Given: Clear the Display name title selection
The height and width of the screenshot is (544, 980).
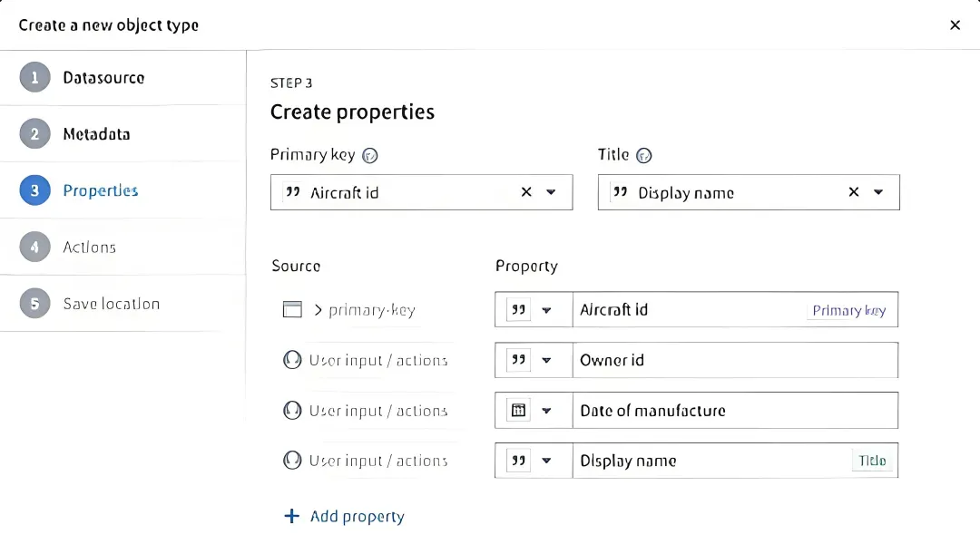Looking at the screenshot, I should 854,192.
